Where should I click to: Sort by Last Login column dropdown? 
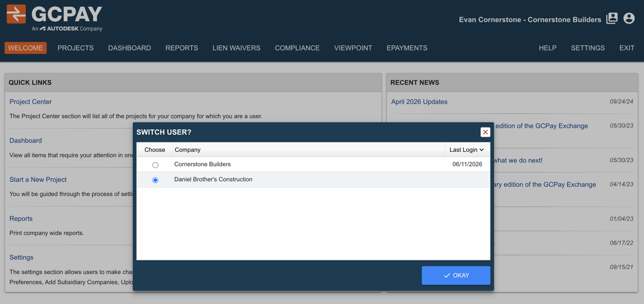point(467,150)
